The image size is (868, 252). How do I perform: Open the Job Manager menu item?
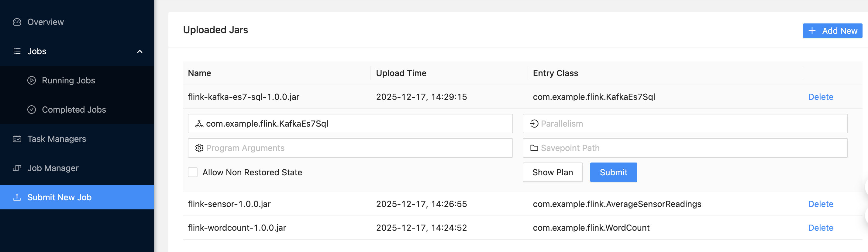pos(53,168)
